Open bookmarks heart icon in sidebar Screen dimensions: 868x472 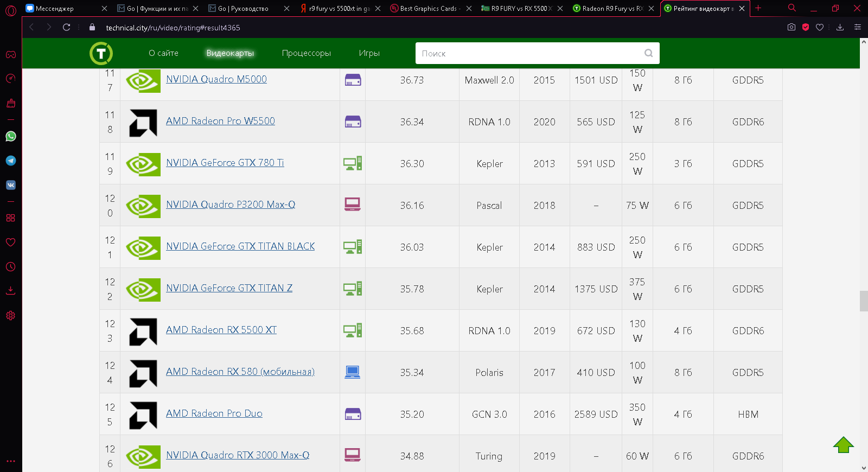[11, 242]
